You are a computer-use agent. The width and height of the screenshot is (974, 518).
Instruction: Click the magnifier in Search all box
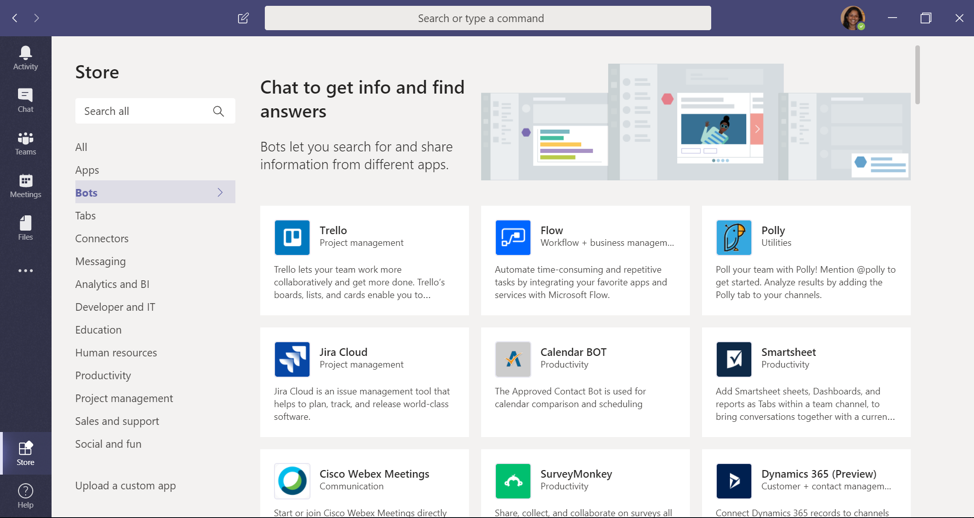218,111
